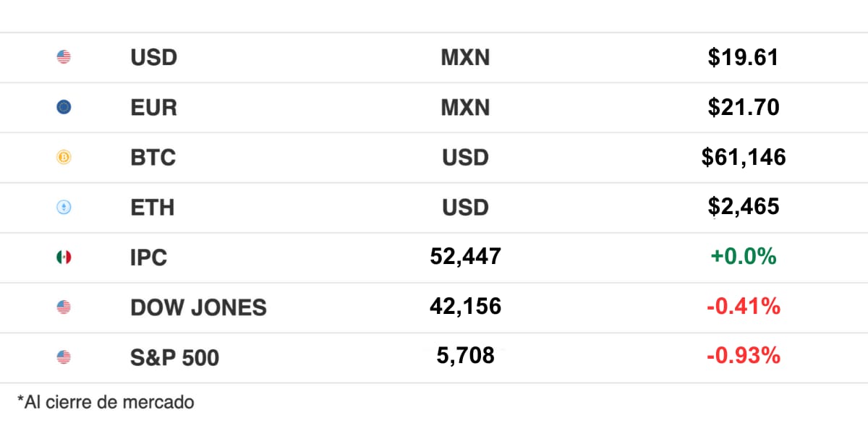
Task: Click the European Union flag icon
Action: click(64, 107)
